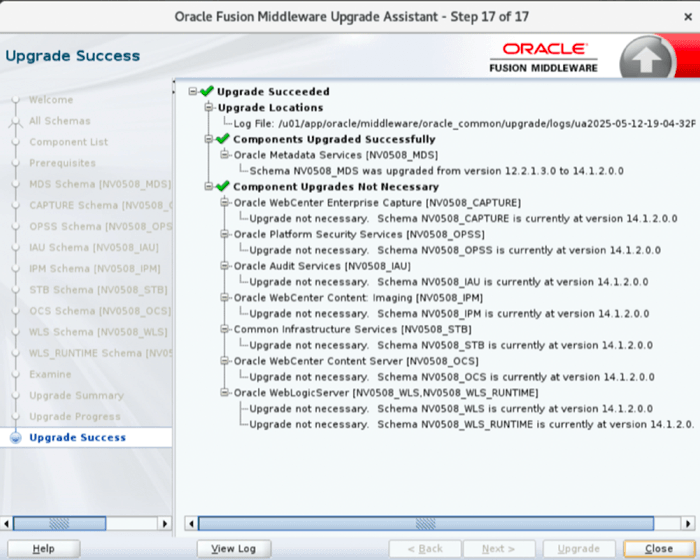The width and height of the screenshot is (700, 560).
Task: Select the WLS Schema [NV0508_WLS] step
Action: 98,332
